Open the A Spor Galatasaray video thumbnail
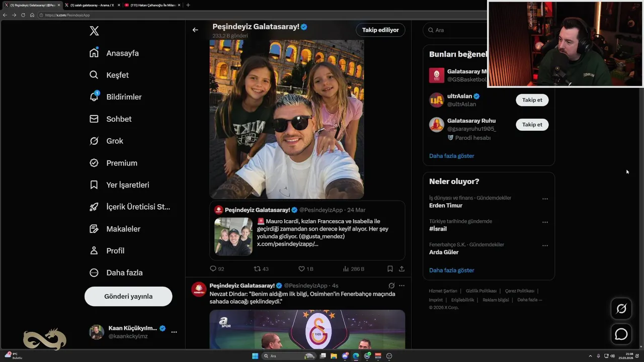 [x=307, y=329]
